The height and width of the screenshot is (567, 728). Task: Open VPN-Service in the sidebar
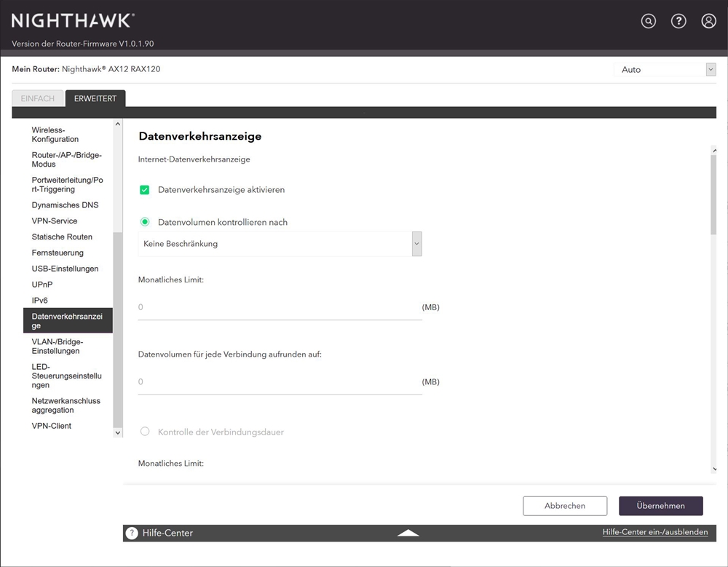[55, 221]
